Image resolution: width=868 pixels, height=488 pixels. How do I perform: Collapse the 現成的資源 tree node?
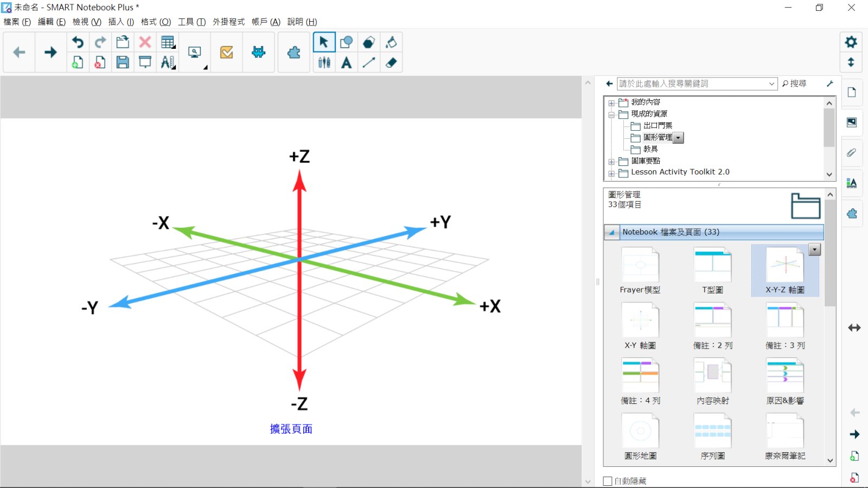point(611,114)
